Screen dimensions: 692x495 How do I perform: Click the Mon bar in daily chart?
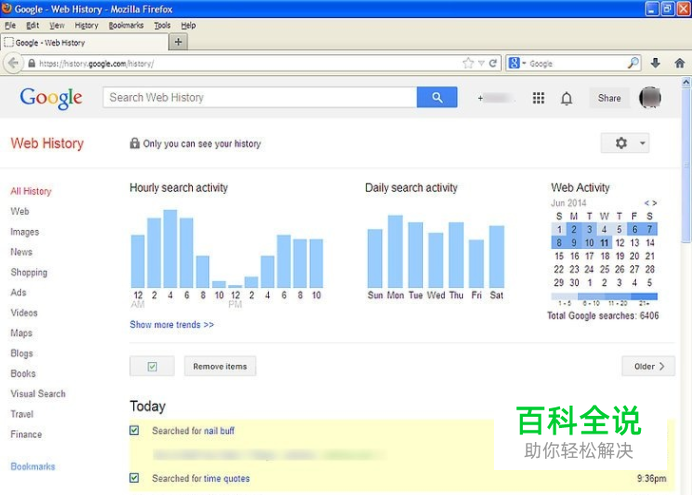pyautogui.click(x=395, y=251)
